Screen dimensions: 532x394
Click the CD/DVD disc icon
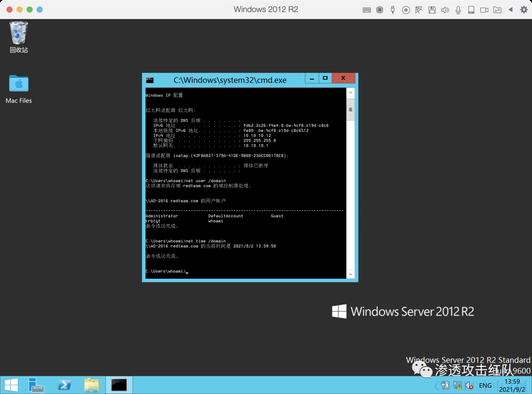click(x=406, y=10)
